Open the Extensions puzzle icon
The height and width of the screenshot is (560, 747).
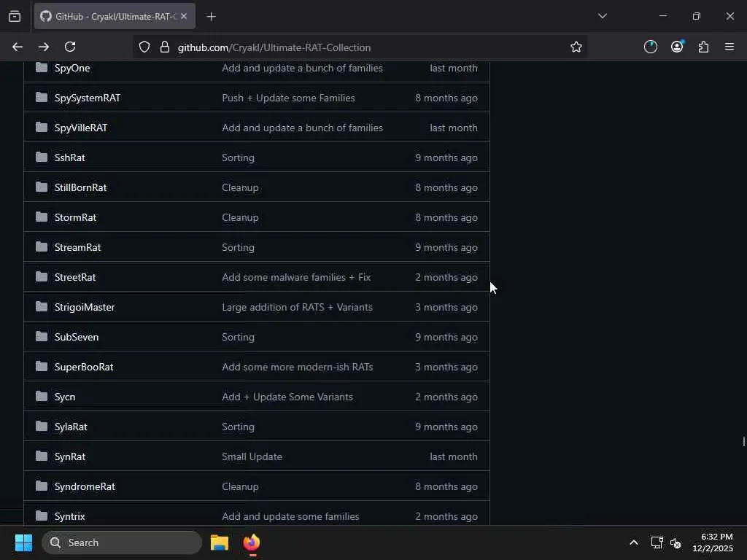[703, 47]
